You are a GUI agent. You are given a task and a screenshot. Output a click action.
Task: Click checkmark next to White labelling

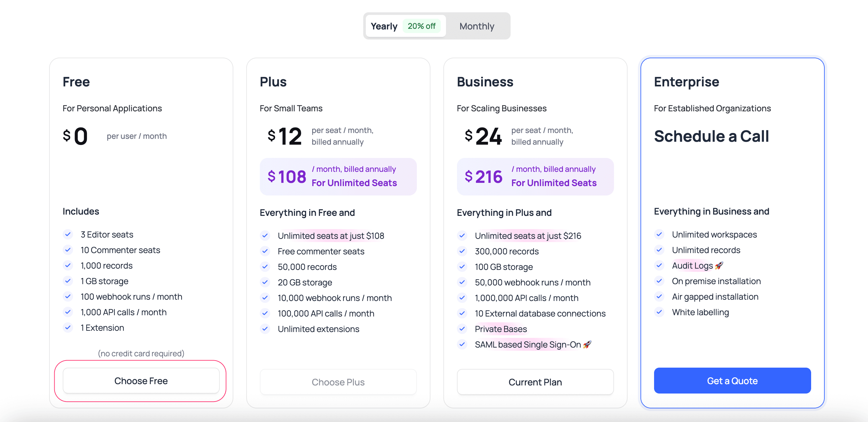[659, 312]
